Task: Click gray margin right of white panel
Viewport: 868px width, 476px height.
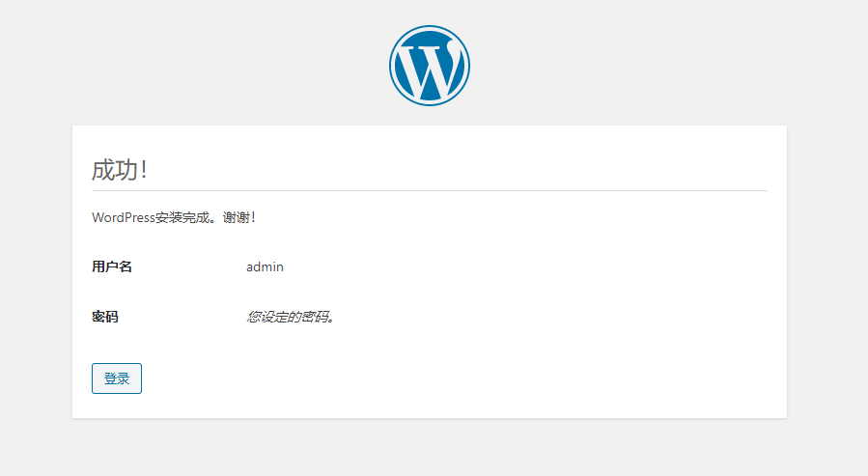Action: 827,270
